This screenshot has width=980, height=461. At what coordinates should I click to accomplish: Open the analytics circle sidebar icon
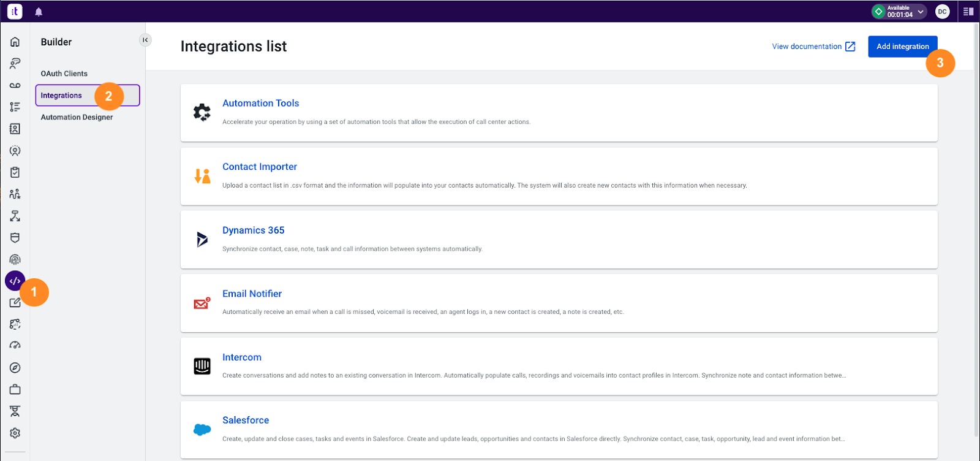[x=15, y=324]
